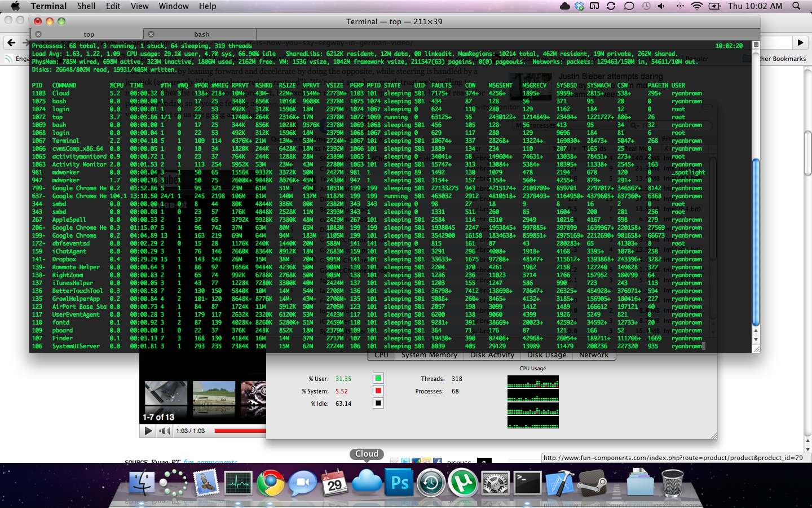Open uTorrent from the Dock
This screenshot has height=508, width=812.
463,484
